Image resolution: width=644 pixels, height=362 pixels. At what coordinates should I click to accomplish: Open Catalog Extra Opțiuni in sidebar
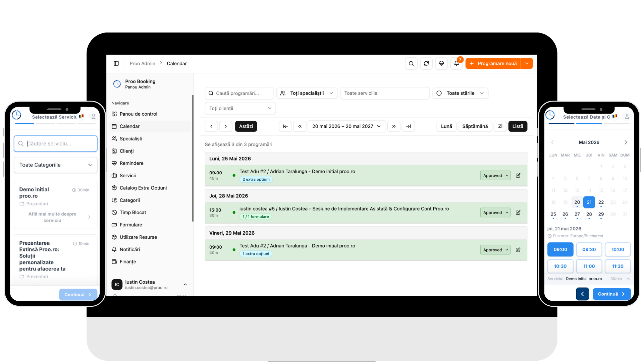tap(143, 188)
